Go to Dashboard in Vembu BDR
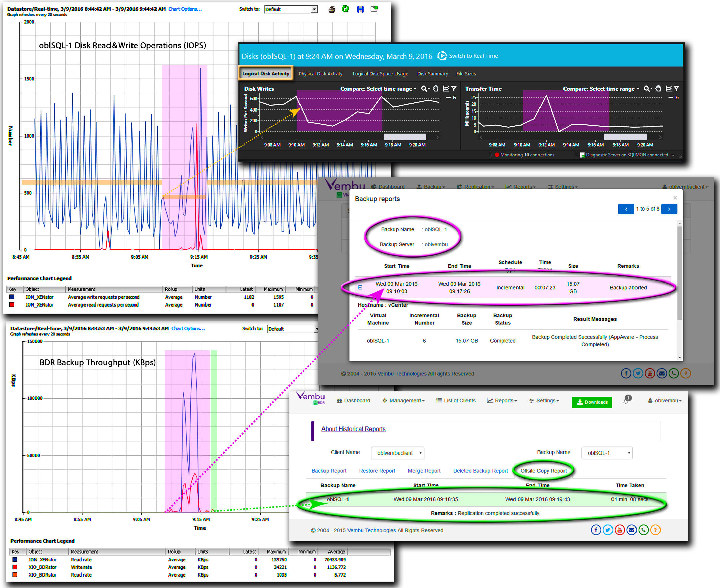 pos(353,401)
